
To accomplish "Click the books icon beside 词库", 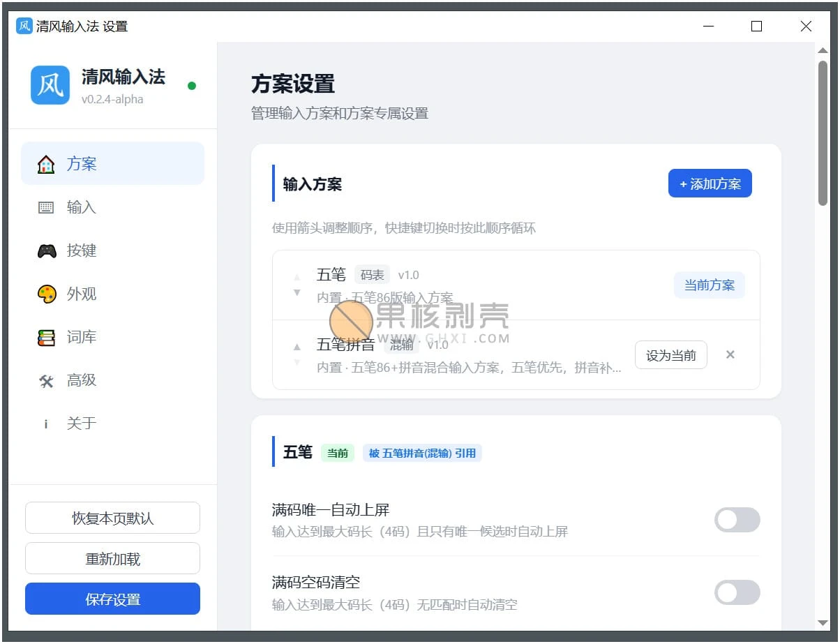I will point(46,338).
